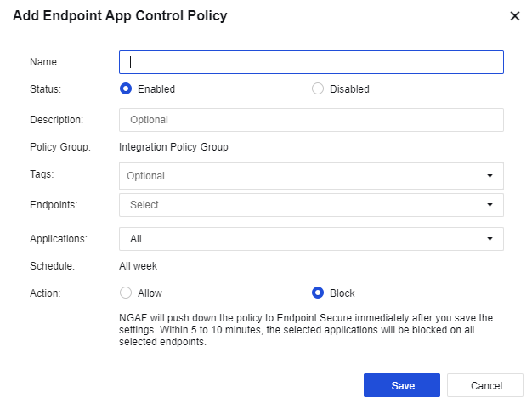Click the Tags field label

42,174
